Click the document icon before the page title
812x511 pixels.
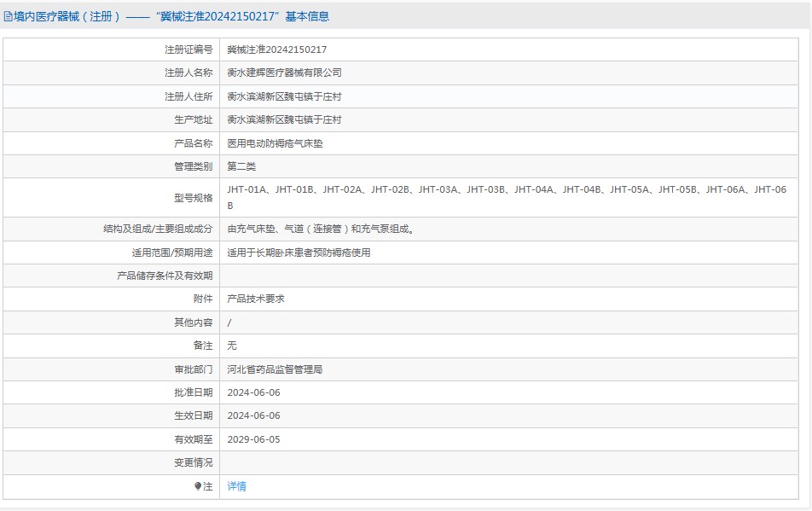(x=9, y=15)
